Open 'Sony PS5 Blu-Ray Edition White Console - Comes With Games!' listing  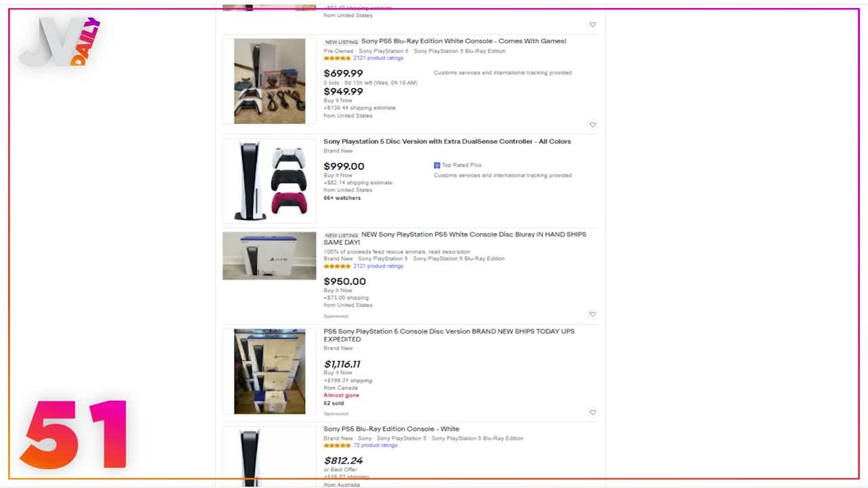pos(464,41)
